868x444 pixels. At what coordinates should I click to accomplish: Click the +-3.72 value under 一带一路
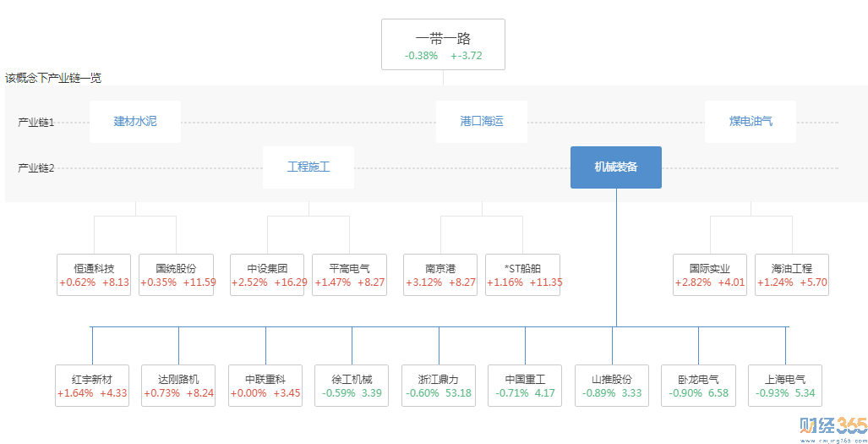click(x=466, y=55)
